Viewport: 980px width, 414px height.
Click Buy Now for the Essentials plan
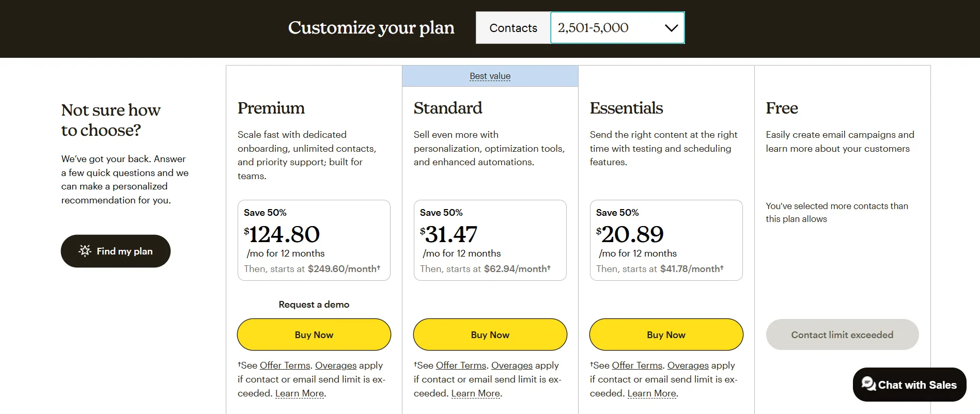pyautogui.click(x=666, y=335)
